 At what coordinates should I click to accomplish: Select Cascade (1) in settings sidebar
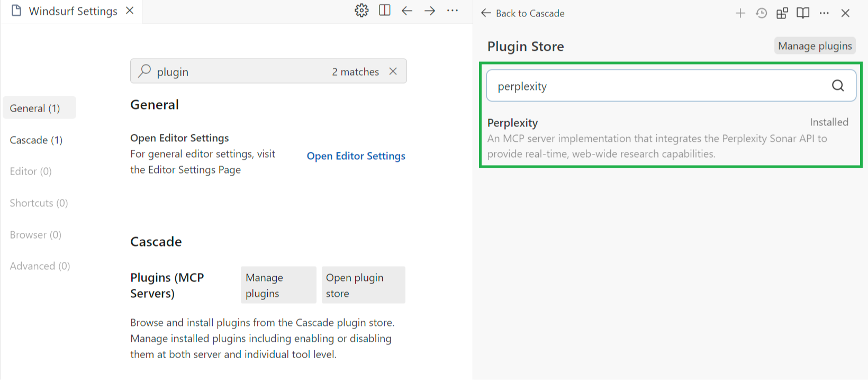tap(36, 140)
